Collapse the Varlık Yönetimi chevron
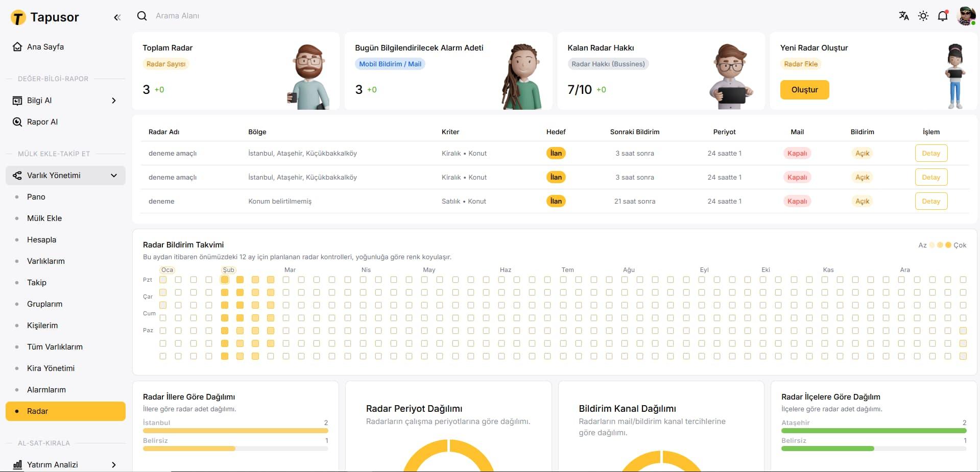This screenshot has width=980, height=472. click(114, 176)
